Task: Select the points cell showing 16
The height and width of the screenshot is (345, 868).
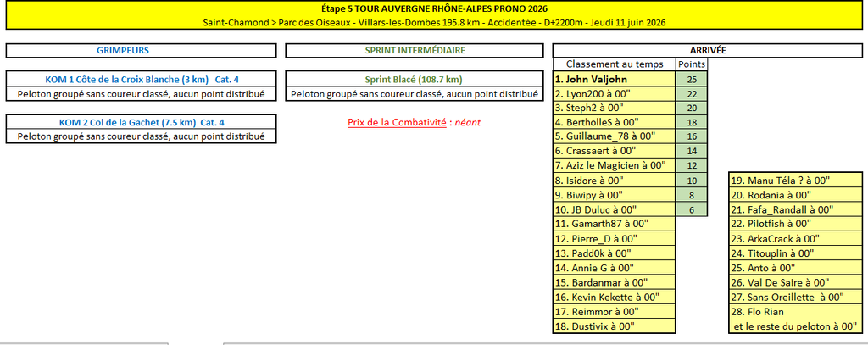Action: [x=692, y=136]
